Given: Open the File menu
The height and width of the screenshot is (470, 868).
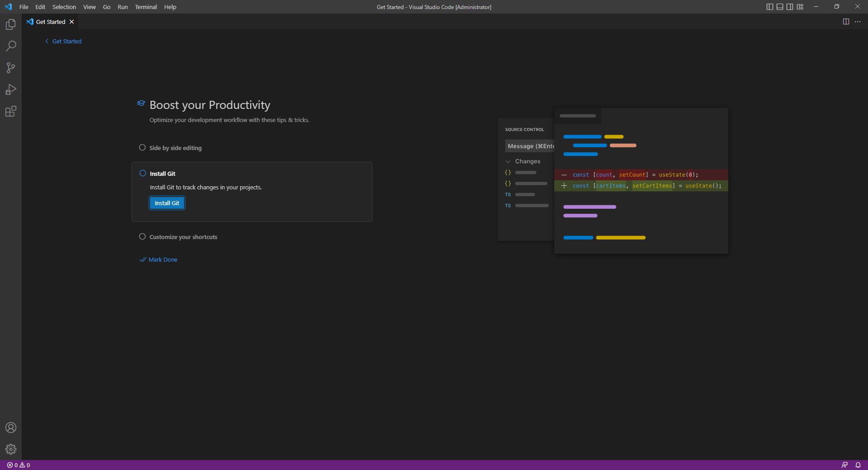Looking at the screenshot, I should click(x=24, y=7).
